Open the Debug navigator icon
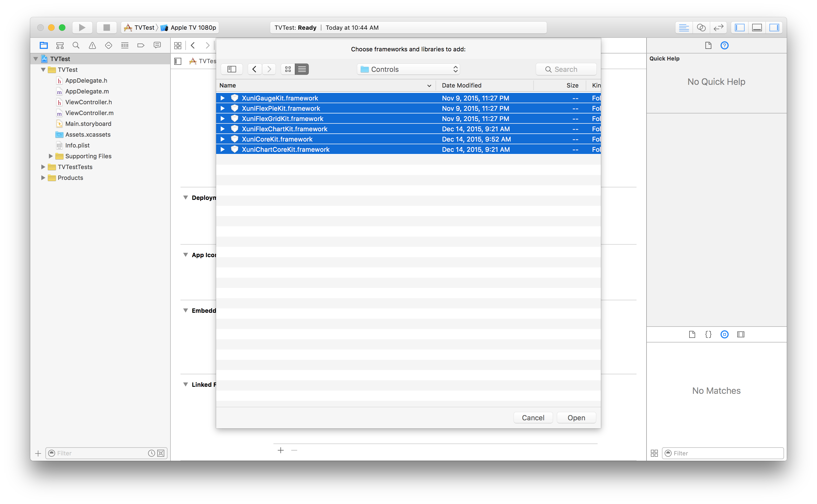The width and height of the screenshot is (817, 504). point(125,45)
